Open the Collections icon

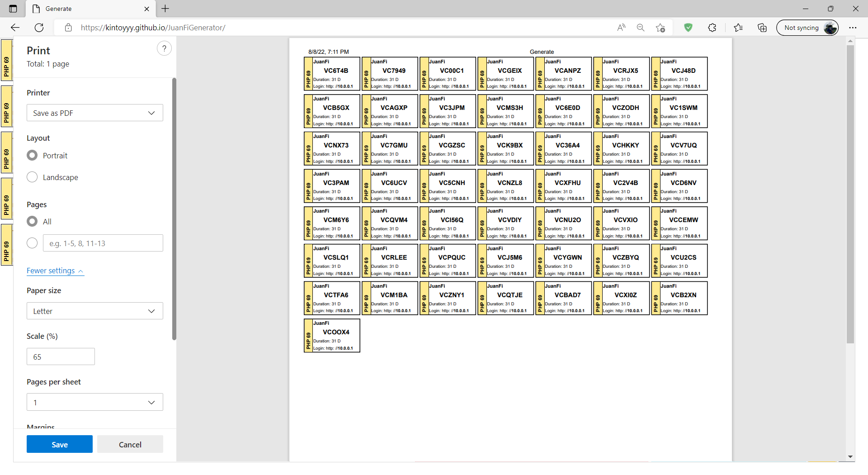point(762,28)
